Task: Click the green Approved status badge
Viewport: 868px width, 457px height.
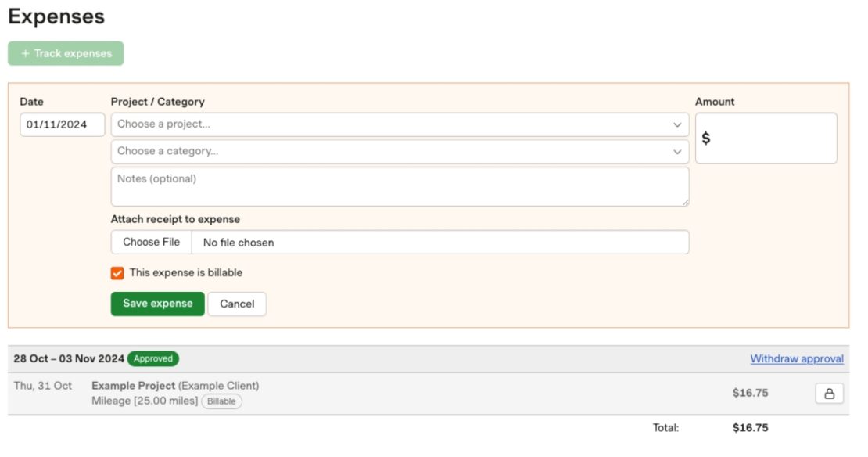Action: pos(153,359)
